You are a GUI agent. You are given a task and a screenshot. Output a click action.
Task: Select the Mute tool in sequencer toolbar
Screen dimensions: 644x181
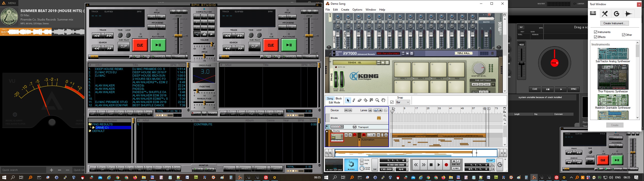[372, 100]
